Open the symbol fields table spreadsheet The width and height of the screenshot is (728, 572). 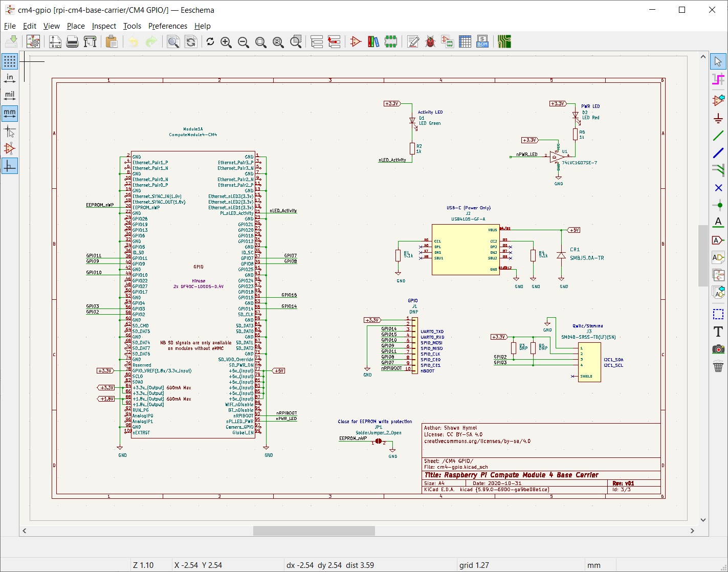tap(465, 41)
